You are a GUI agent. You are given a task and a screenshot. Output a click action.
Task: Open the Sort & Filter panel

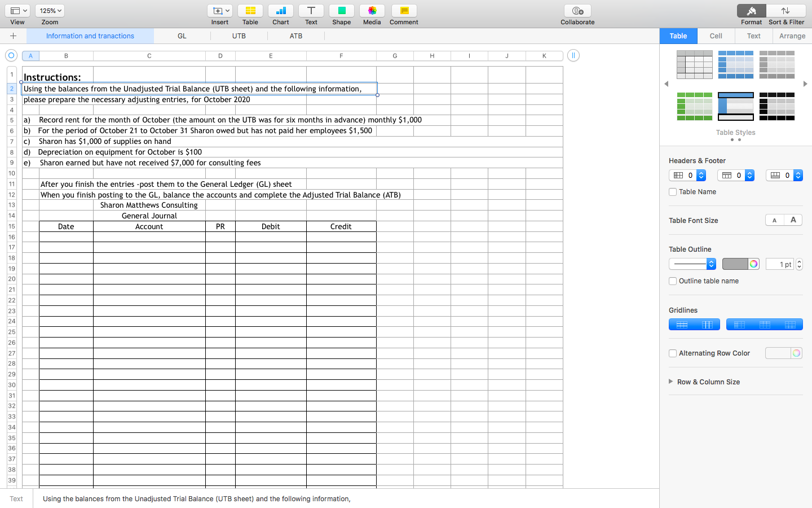(786, 10)
